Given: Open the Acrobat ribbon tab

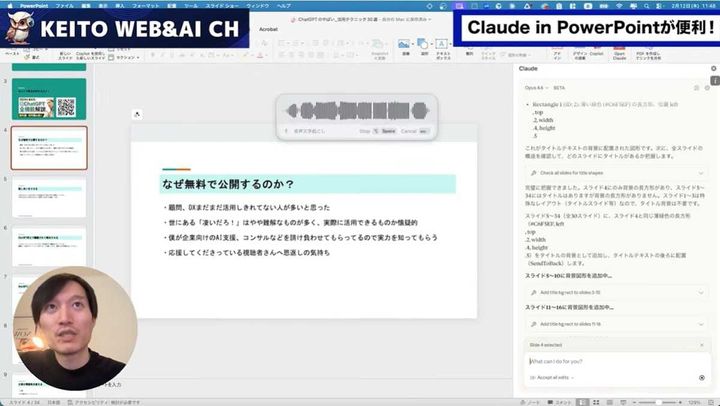Looking at the screenshot, I should (x=269, y=29).
